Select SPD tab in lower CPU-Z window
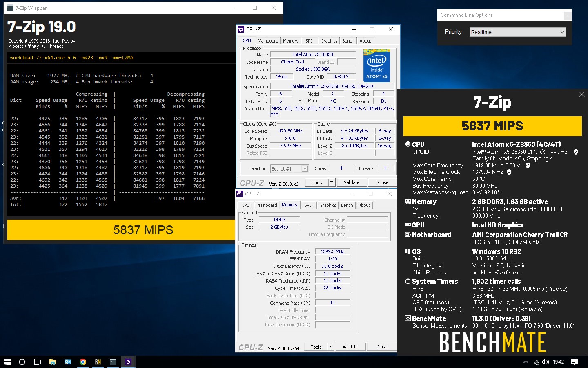The width and height of the screenshot is (588, 368). click(308, 205)
